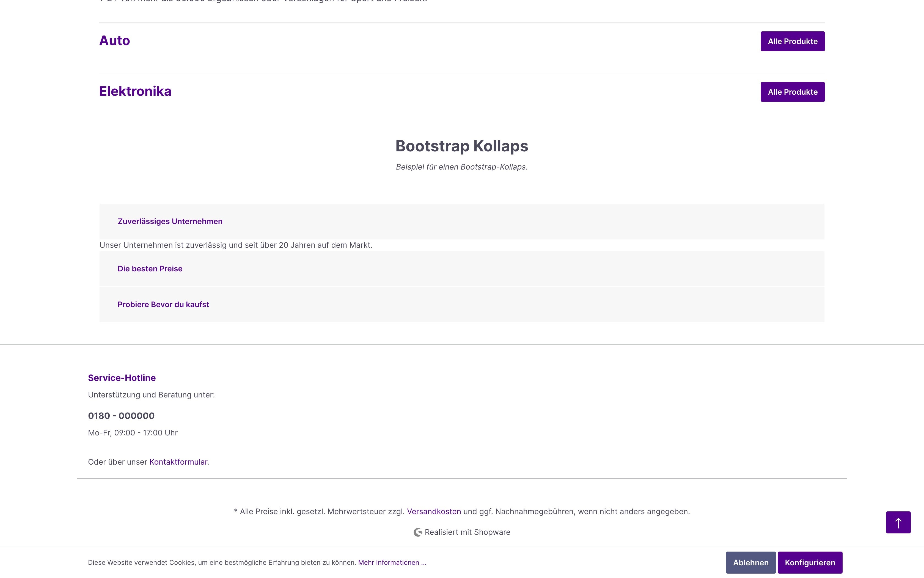Click Mo-Fr, 09:00 - 17:00 Uhr text

tap(133, 433)
